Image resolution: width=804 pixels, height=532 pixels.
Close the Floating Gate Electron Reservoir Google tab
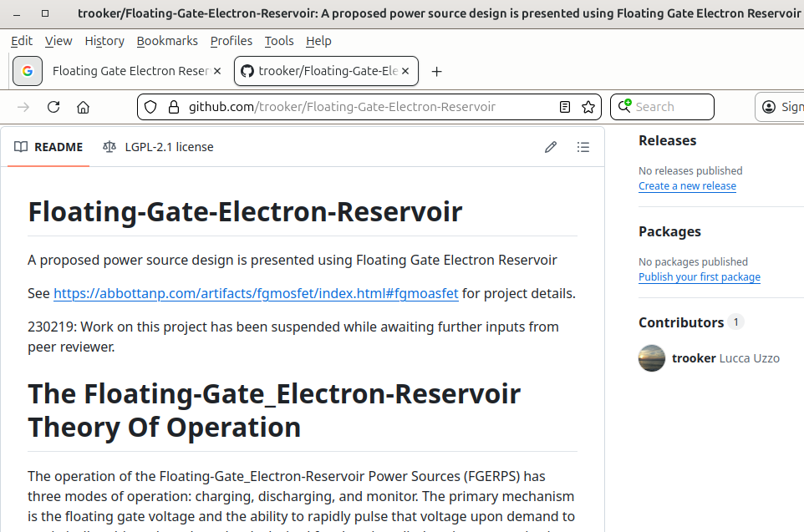pyautogui.click(x=218, y=72)
